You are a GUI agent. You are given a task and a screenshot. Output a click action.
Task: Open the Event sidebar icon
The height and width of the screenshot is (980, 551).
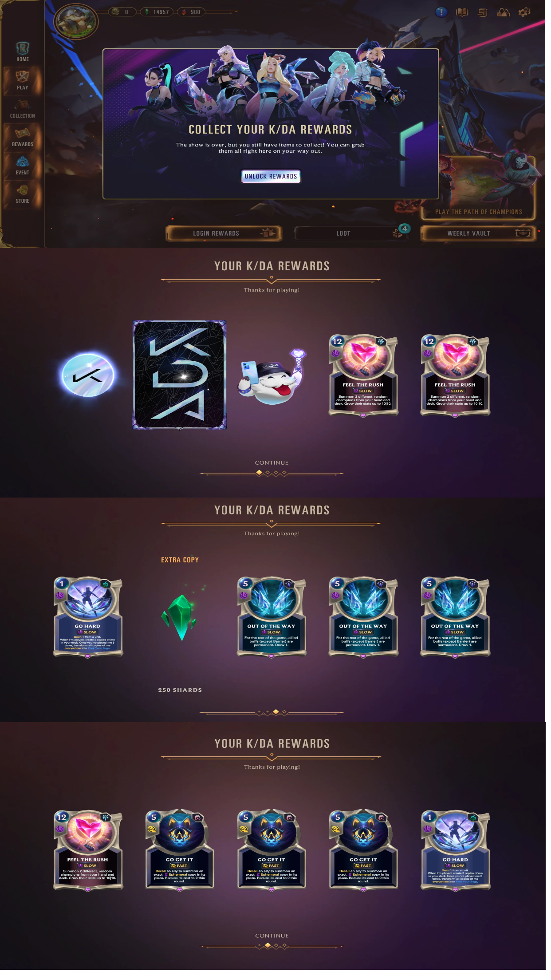(22, 166)
